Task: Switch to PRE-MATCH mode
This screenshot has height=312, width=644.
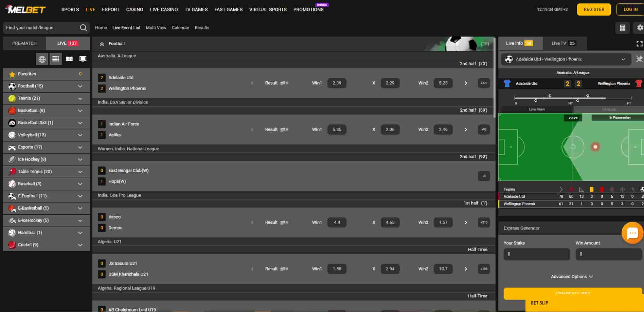Action: 24,43
